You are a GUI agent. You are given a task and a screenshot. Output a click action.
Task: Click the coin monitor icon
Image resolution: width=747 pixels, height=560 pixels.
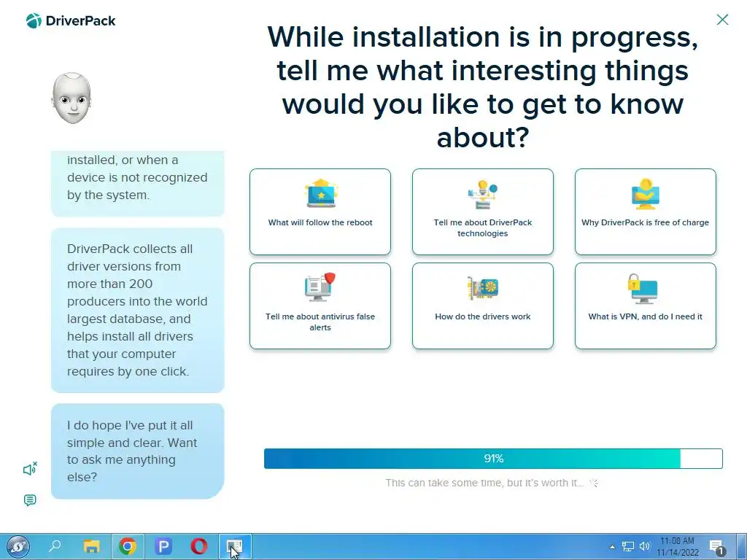(645, 194)
